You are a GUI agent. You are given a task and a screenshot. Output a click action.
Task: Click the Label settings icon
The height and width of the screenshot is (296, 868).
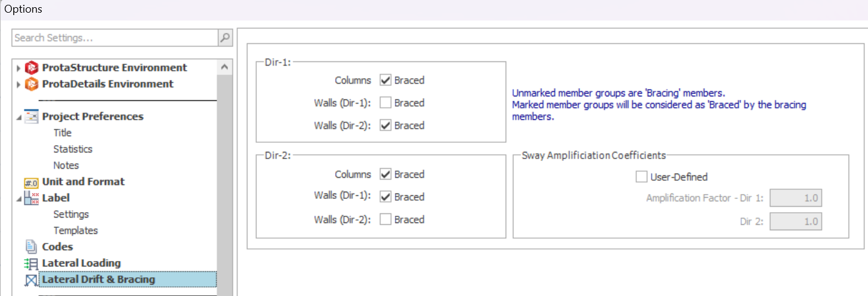coord(31,198)
